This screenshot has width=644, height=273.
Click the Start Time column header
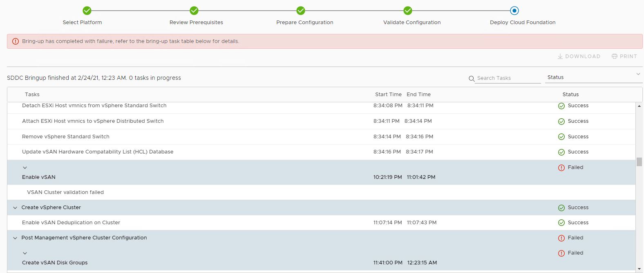(x=388, y=95)
